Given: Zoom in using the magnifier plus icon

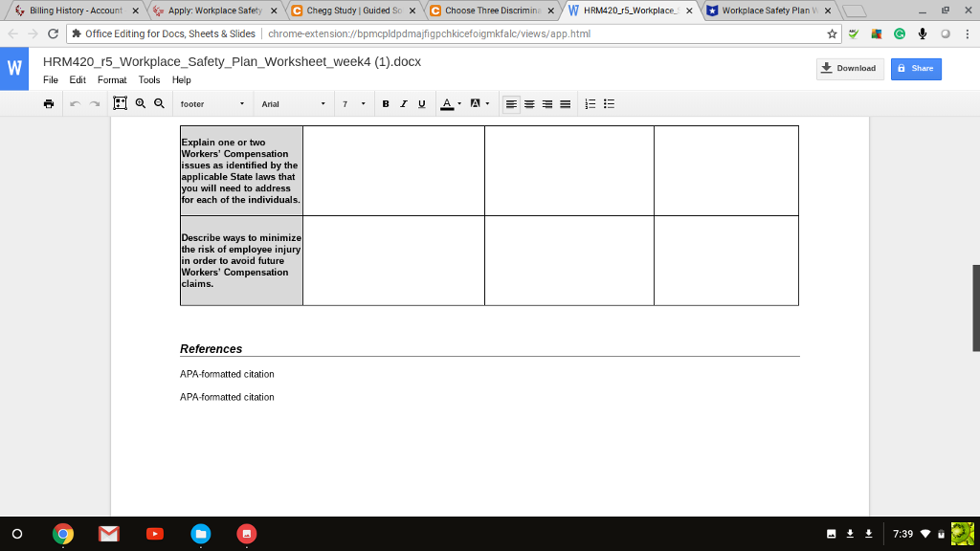Looking at the screenshot, I should (139, 103).
